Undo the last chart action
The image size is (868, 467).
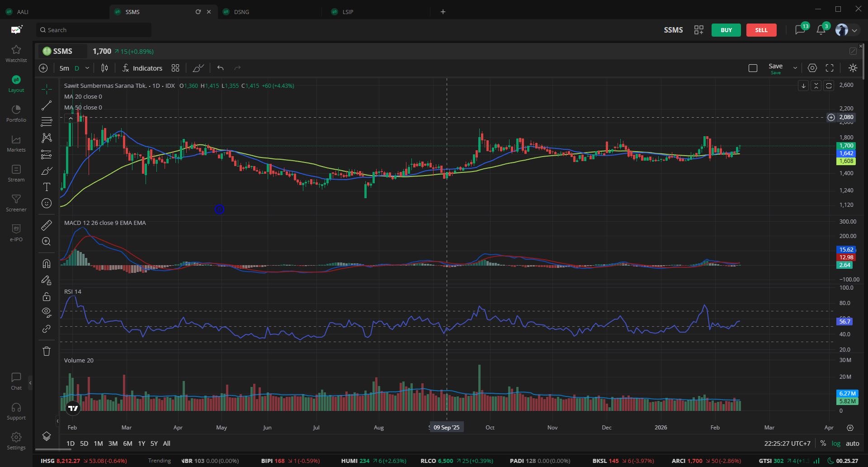click(x=221, y=68)
